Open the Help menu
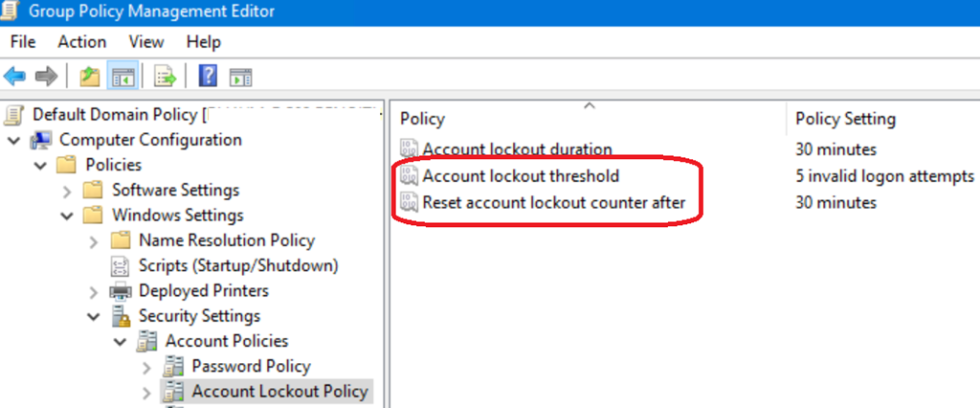 (x=204, y=42)
